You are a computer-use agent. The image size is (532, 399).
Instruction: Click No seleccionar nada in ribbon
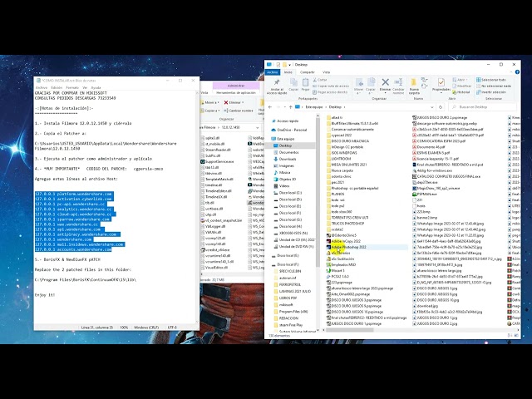coord(493,86)
